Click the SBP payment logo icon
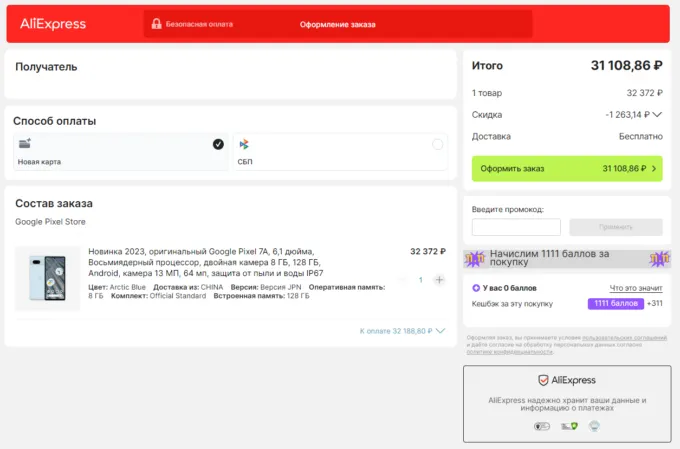Screen dimensions: 680x449 (x=244, y=145)
